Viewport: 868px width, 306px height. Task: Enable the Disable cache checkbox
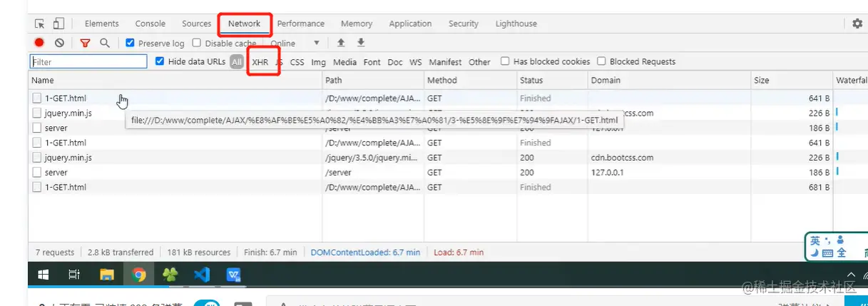(197, 43)
